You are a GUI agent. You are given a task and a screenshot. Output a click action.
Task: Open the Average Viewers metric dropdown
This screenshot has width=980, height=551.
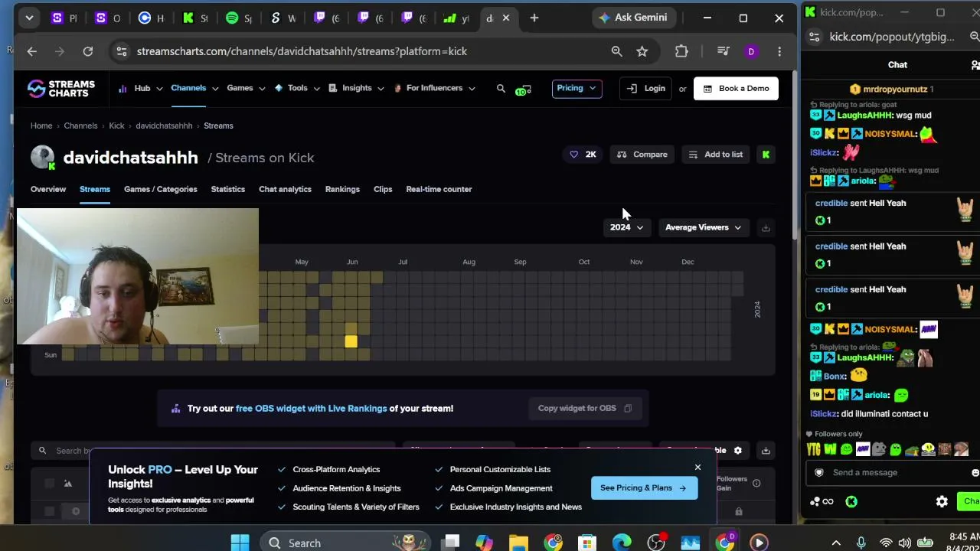pyautogui.click(x=703, y=227)
